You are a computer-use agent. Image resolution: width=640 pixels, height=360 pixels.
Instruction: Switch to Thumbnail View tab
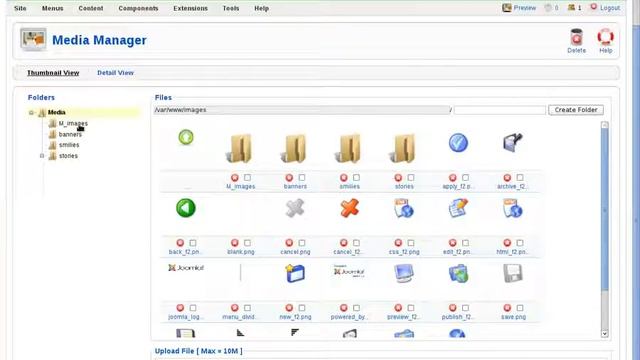coord(53,73)
